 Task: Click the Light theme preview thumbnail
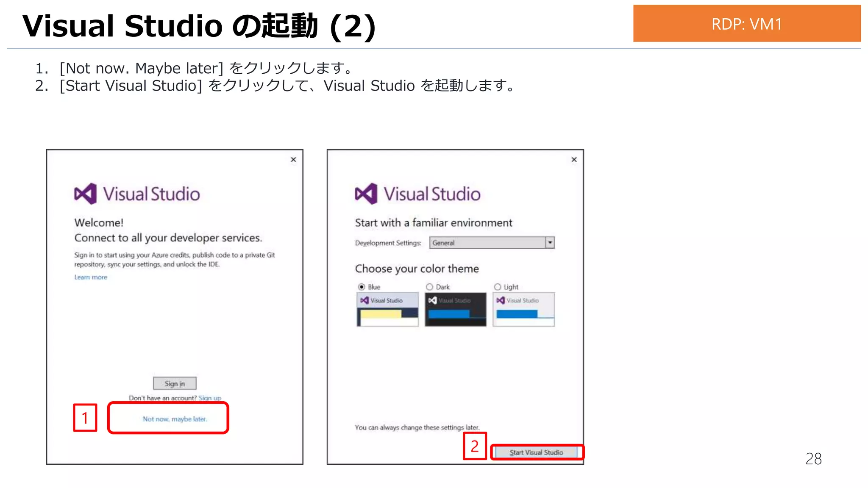pos(524,309)
